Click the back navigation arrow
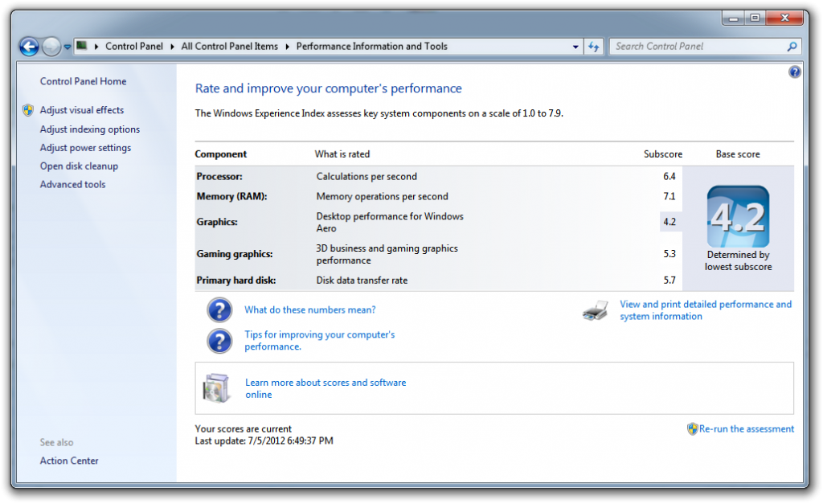Image resolution: width=823 pixels, height=504 pixels. pos(28,47)
